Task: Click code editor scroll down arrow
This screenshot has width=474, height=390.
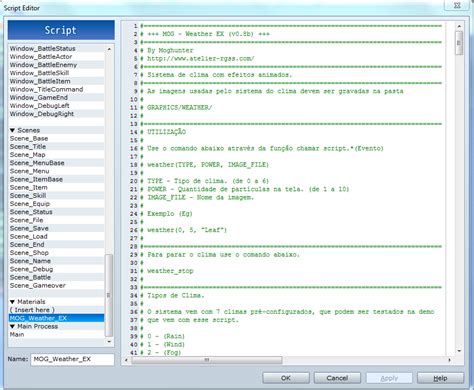Action: 459,351
